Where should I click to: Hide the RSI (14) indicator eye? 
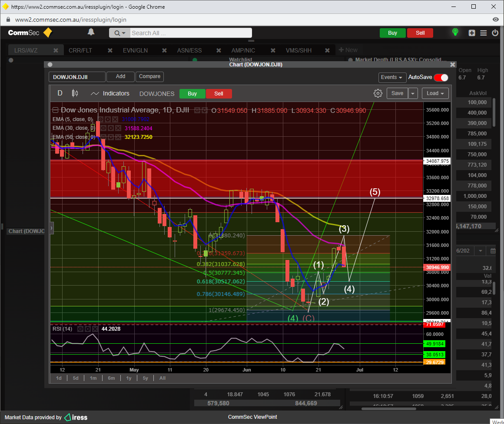pos(80,329)
